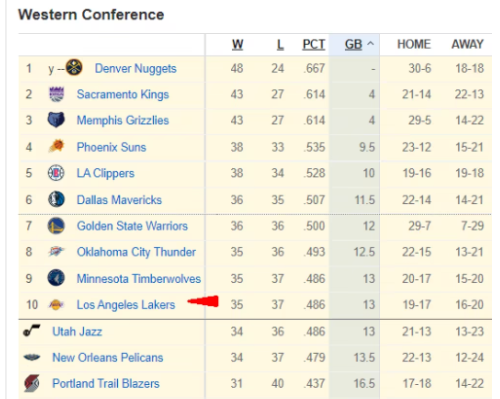Click the Minnesota Timberwolves logo icon
Screen dimensions: 500x399
56,278
